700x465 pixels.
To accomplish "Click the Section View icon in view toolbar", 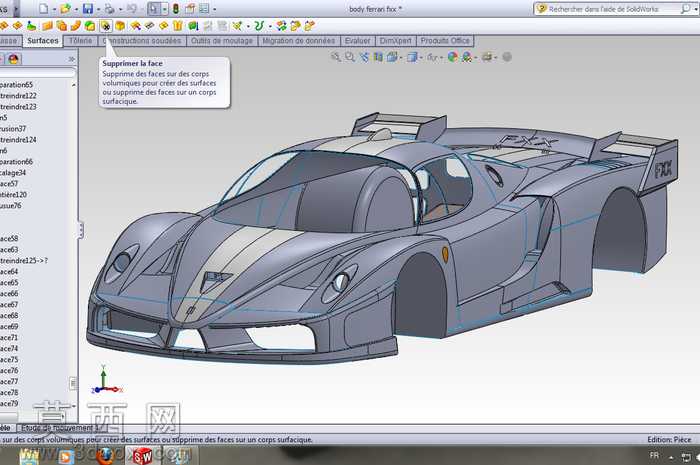I will tap(378, 57).
